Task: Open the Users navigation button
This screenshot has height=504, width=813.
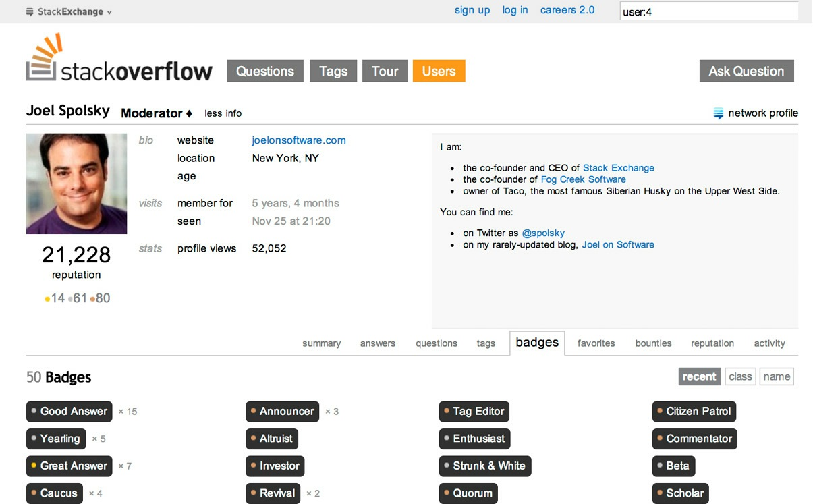Action: pos(439,71)
